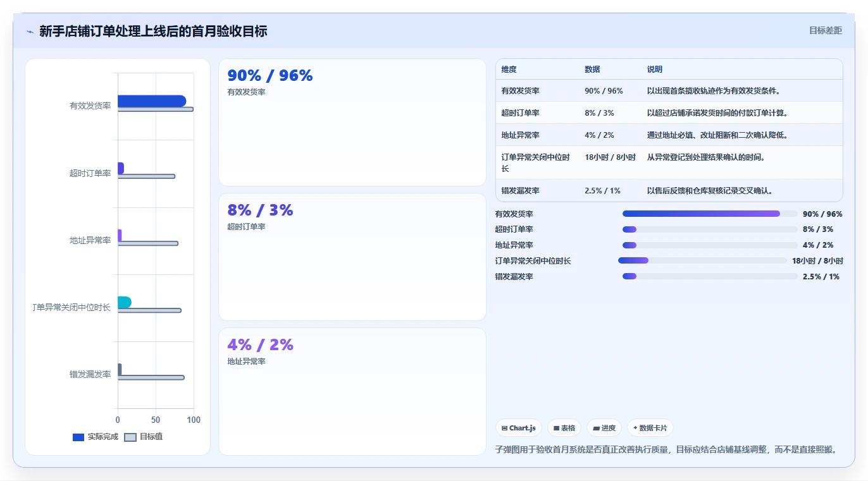Viewport: 868px width, 481px height.
Task: Select the 表格 chip
Action: (564, 428)
